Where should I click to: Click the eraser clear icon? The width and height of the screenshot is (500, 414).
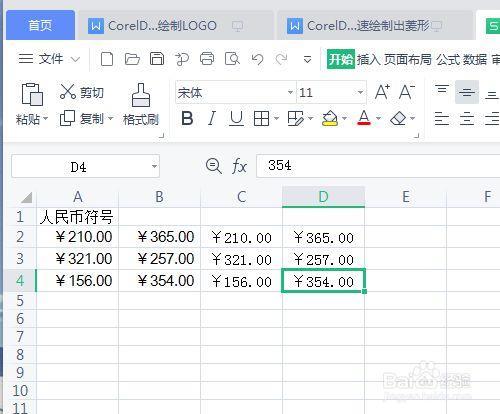coord(398,118)
